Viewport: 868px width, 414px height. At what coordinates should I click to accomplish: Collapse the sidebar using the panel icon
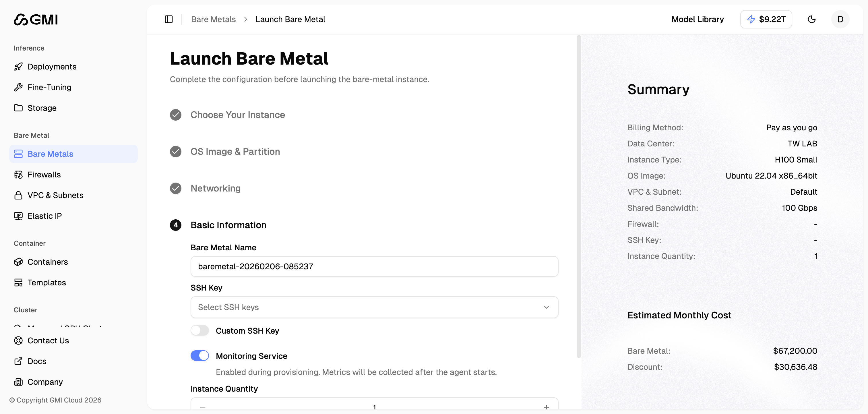[168, 19]
